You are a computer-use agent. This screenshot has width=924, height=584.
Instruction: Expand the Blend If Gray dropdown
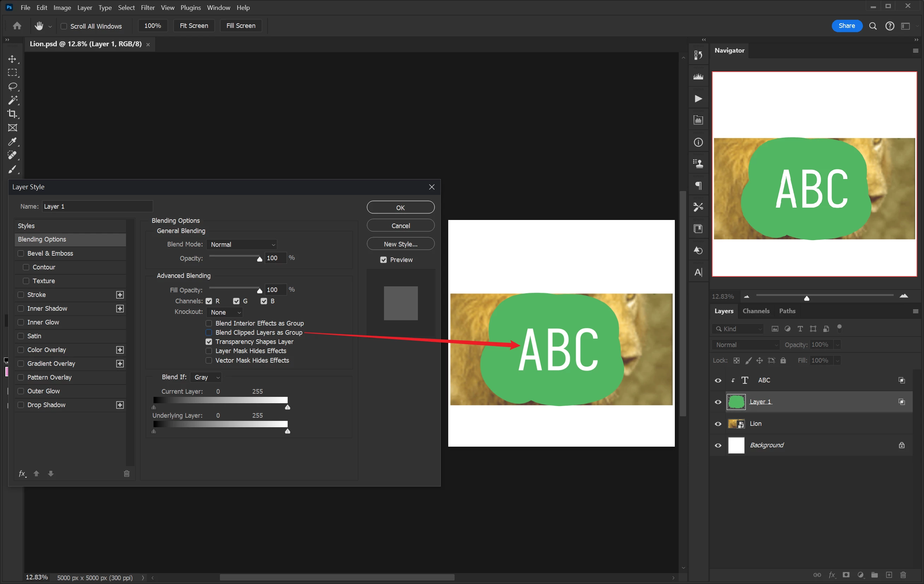tap(206, 377)
